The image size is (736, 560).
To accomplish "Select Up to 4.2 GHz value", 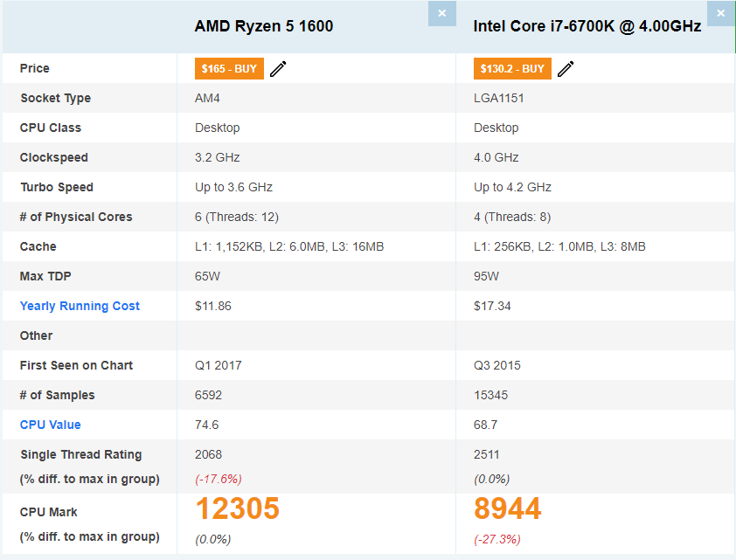I will pyautogui.click(x=512, y=187).
